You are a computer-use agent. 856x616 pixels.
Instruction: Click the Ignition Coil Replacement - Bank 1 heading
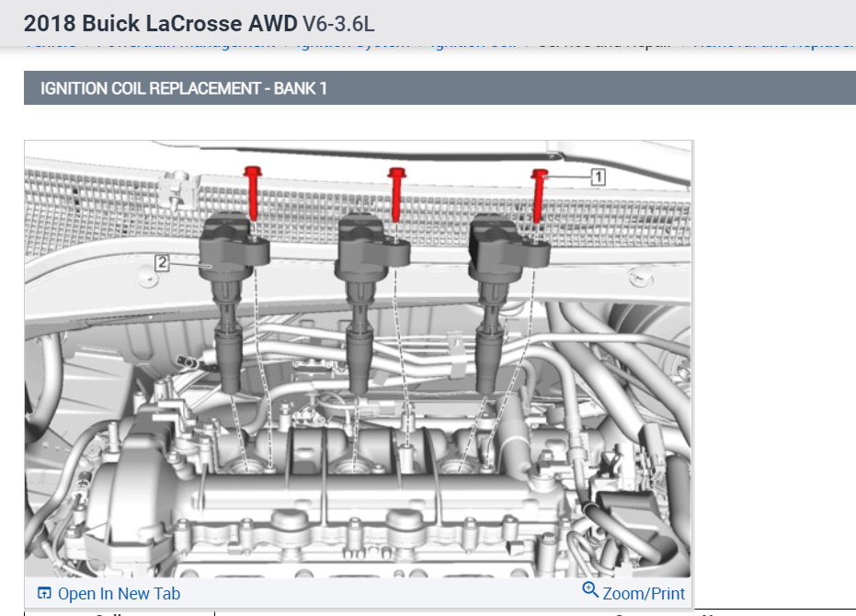[184, 88]
